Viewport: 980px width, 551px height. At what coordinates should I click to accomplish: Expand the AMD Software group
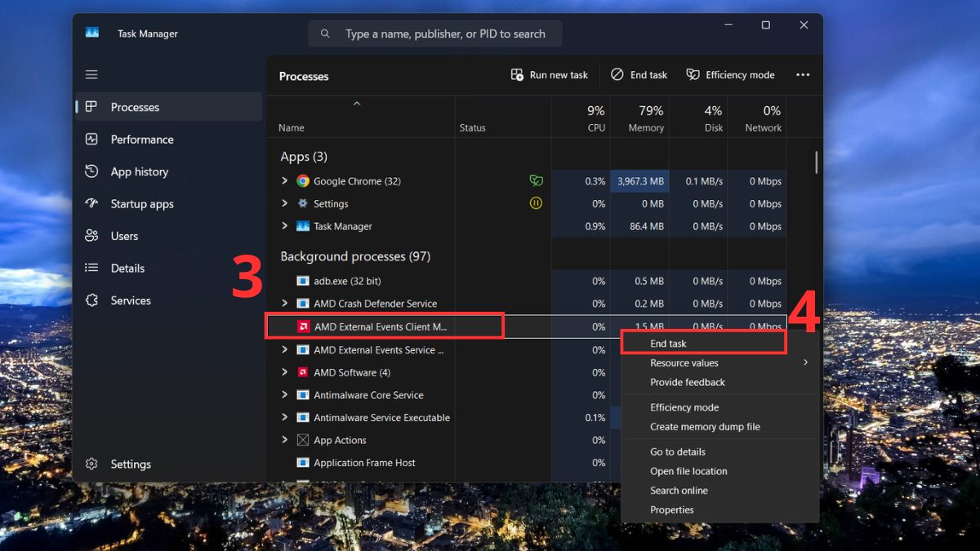pyautogui.click(x=284, y=372)
